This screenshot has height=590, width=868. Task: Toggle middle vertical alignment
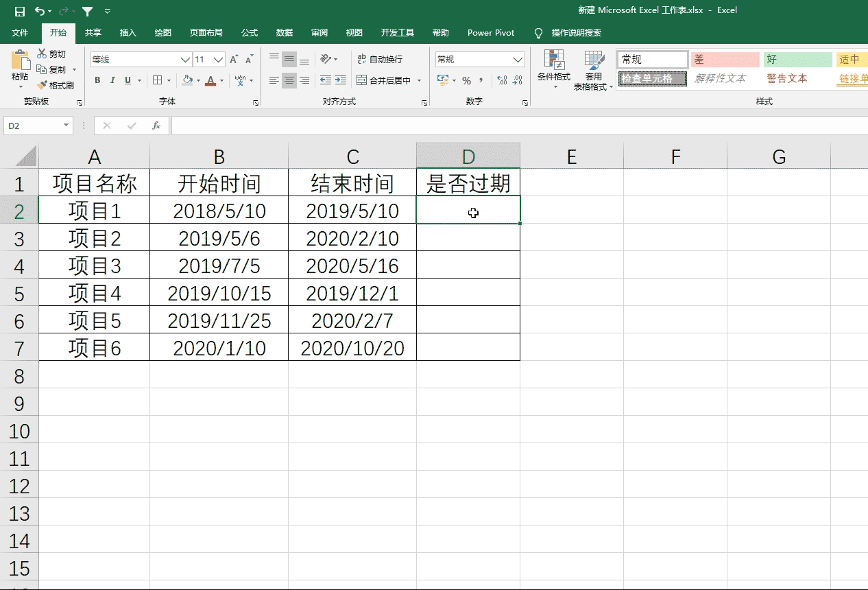click(x=289, y=60)
